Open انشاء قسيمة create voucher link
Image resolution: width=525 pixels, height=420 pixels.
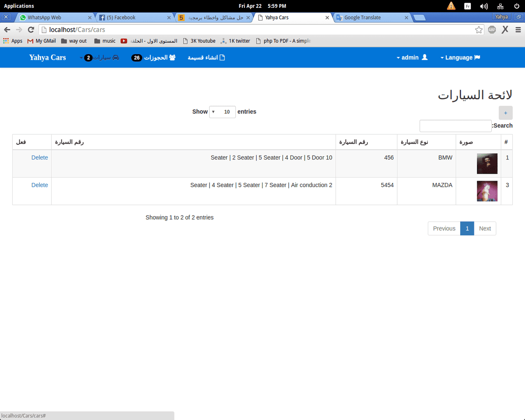coord(206,58)
